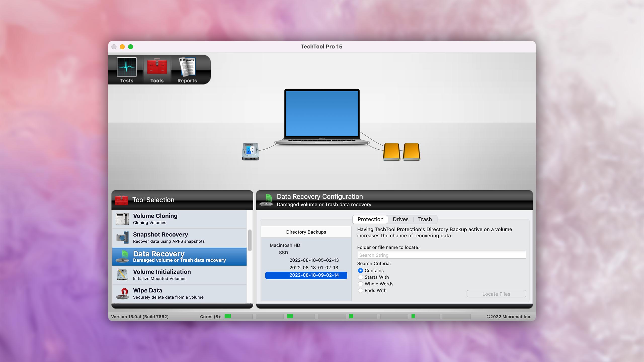Viewport: 644px width, 362px height.
Task: Select Whole Words search criteria
Action: click(360, 284)
